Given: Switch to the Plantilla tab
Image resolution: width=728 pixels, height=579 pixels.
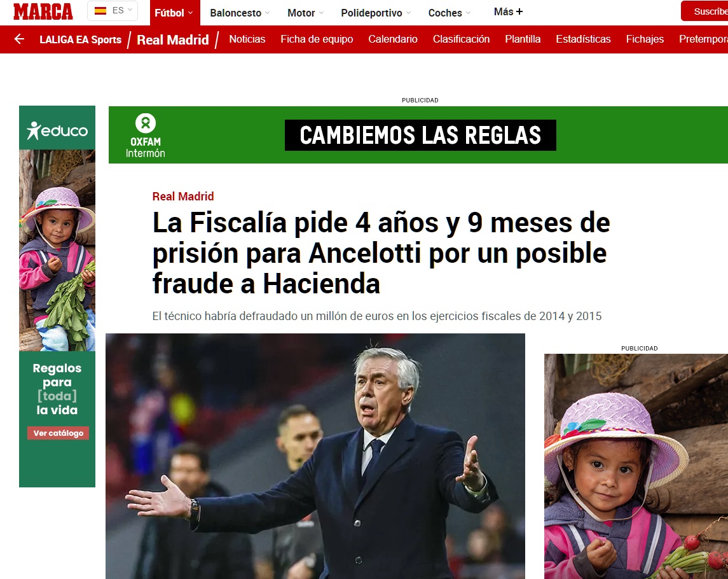Looking at the screenshot, I should (523, 39).
